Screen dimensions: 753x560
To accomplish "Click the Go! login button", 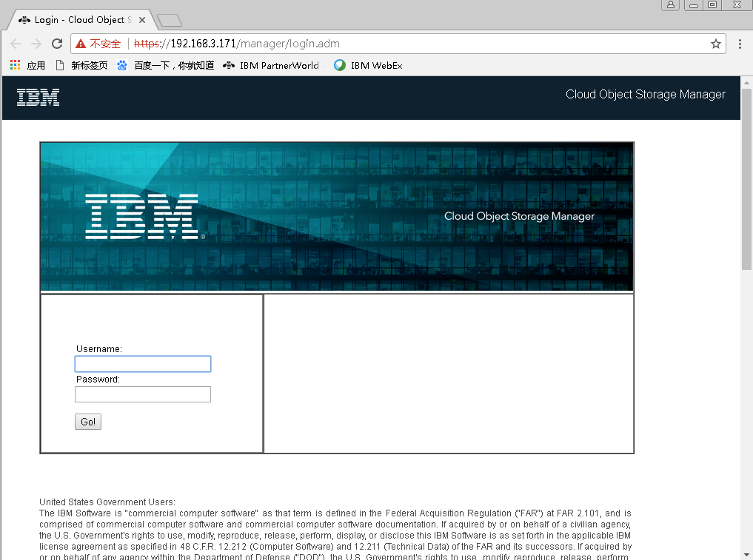I will click(x=88, y=422).
